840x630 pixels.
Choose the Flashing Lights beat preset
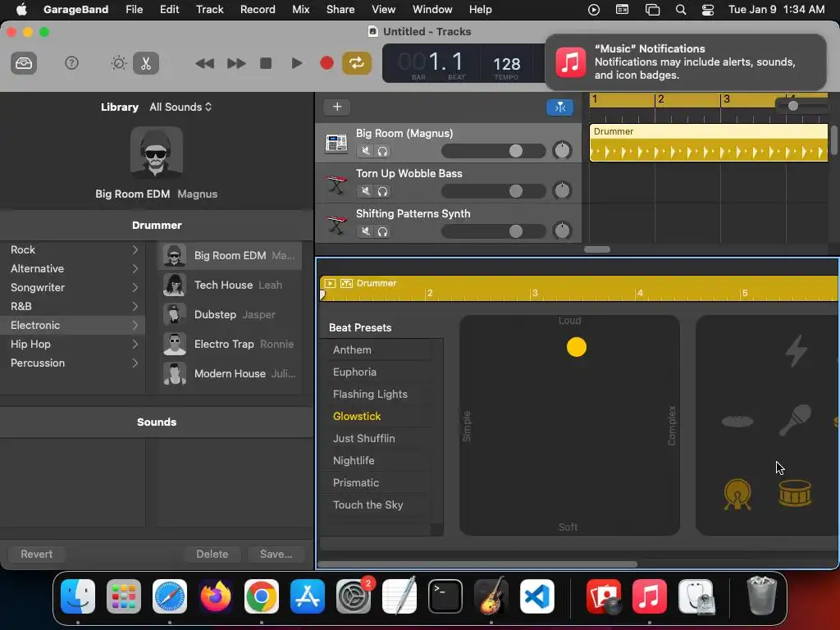click(370, 395)
